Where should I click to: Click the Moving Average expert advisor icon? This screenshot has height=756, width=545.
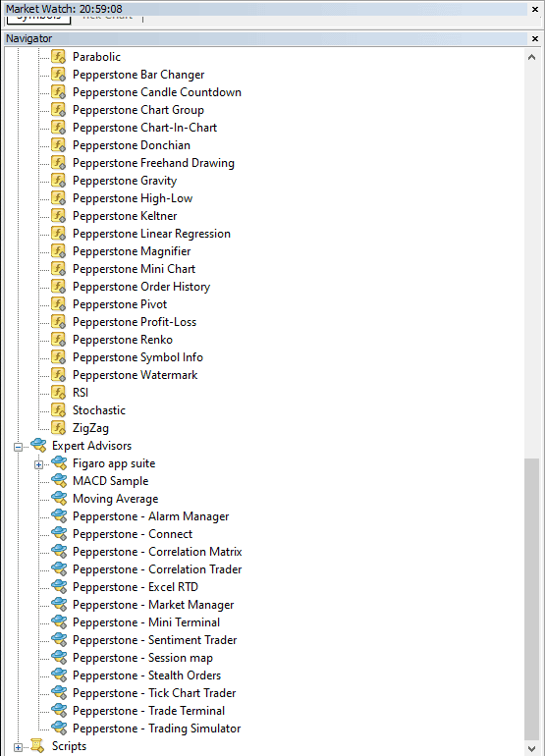click(x=59, y=499)
